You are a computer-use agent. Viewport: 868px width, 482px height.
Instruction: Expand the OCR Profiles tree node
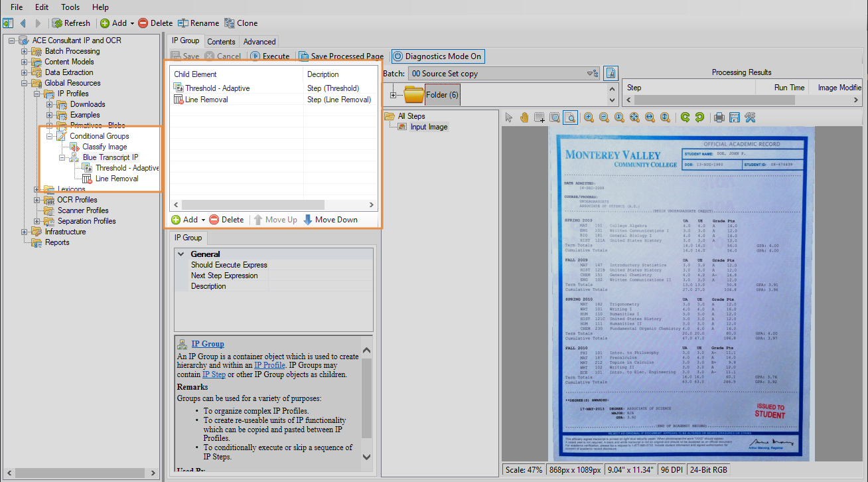(37, 200)
